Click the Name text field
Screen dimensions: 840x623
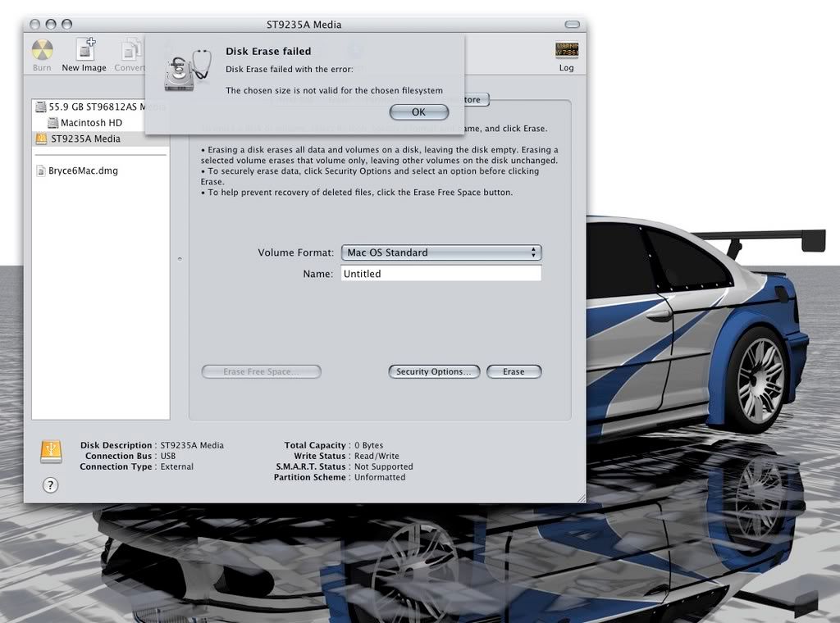tap(441, 274)
